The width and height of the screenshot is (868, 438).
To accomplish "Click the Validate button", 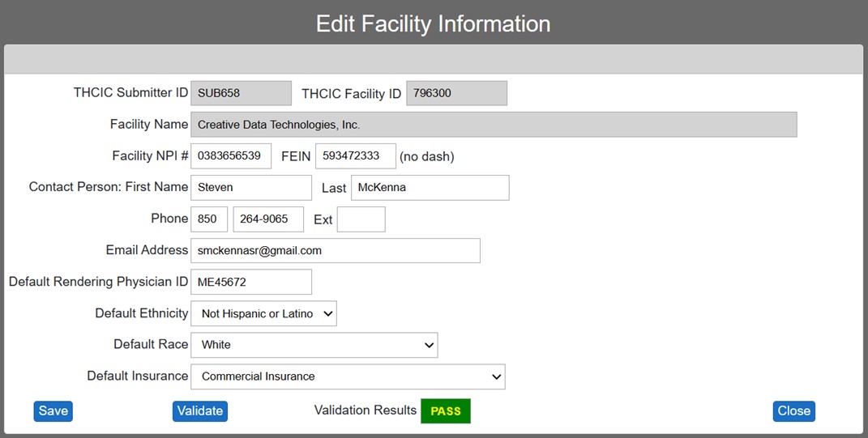I will click(200, 411).
